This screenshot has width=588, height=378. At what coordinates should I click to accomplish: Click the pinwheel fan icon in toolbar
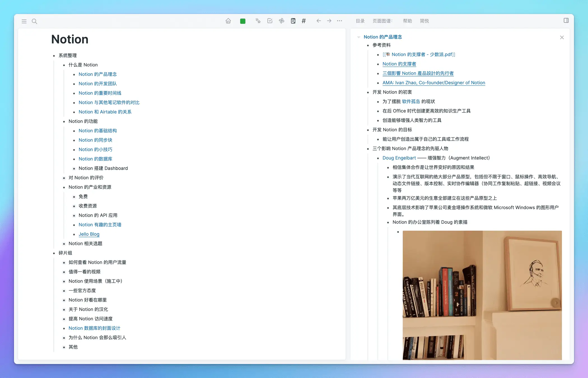coord(282,21)
